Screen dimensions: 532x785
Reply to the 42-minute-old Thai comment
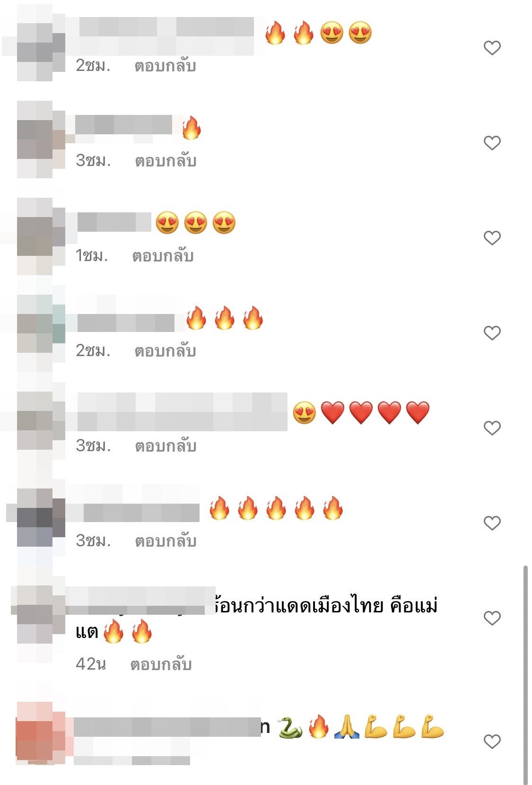[x=161, y=664]
